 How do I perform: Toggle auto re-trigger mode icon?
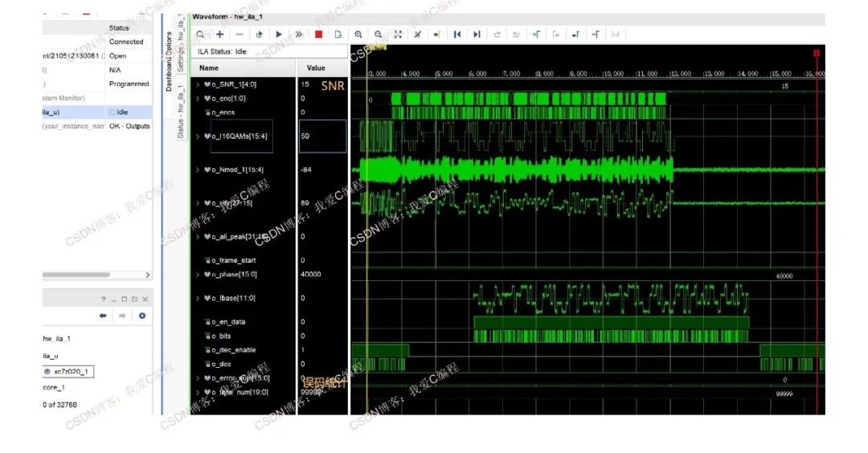click(x=259, y=35)
